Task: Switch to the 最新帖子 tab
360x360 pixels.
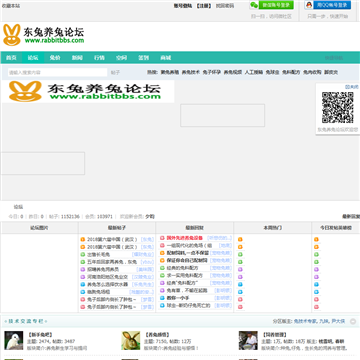Action: coord(117,228)
